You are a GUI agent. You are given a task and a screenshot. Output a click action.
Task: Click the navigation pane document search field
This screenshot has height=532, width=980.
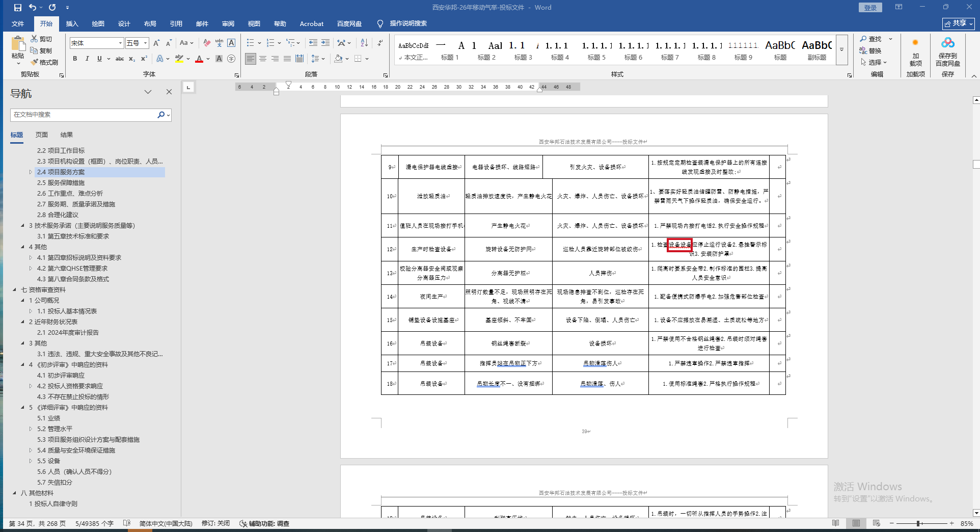(84, 115)
